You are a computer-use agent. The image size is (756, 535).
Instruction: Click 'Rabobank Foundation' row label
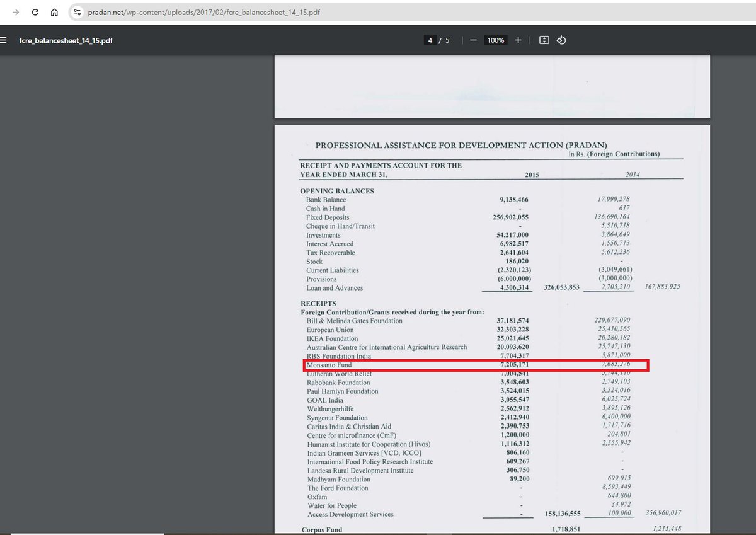point(338,383)
